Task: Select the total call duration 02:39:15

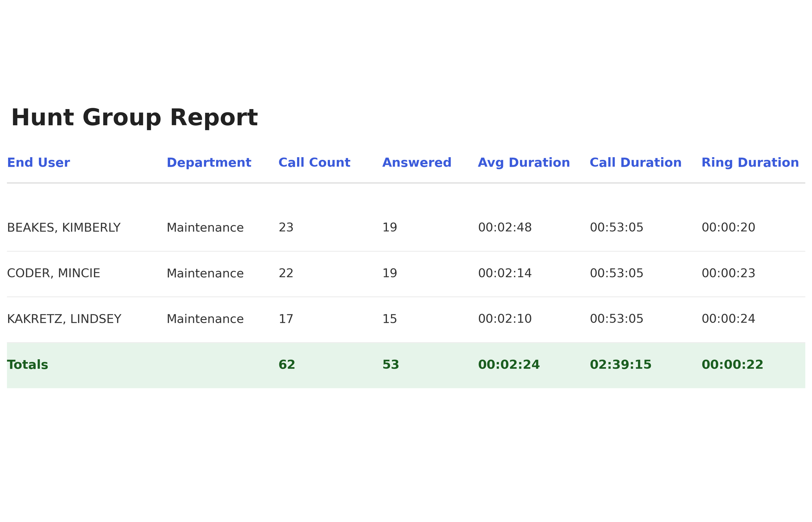Action: (621, 365)
